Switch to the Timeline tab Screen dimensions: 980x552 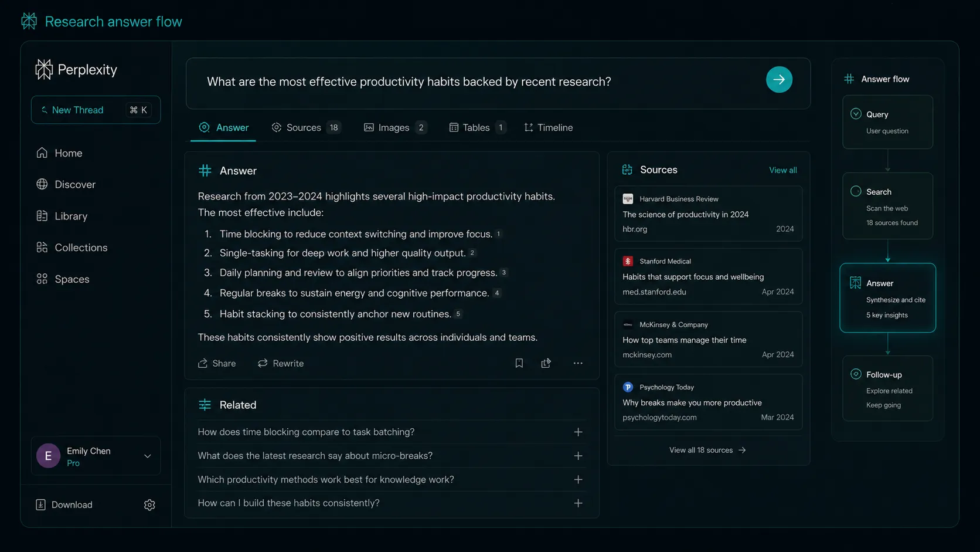(x=548, y=127)
